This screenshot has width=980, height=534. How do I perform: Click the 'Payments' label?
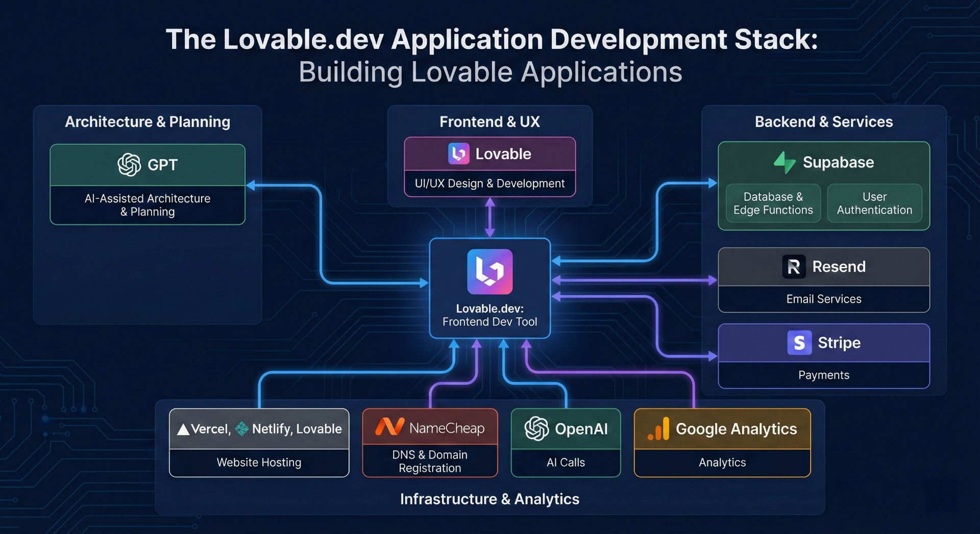coord(824,375)
